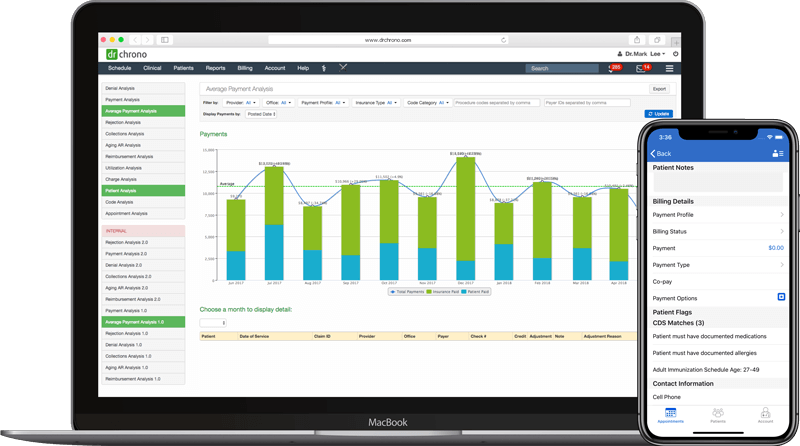The image size is (800, 446).
Task: Open the mail icon with the 14 badge
Action: [643, 68]
